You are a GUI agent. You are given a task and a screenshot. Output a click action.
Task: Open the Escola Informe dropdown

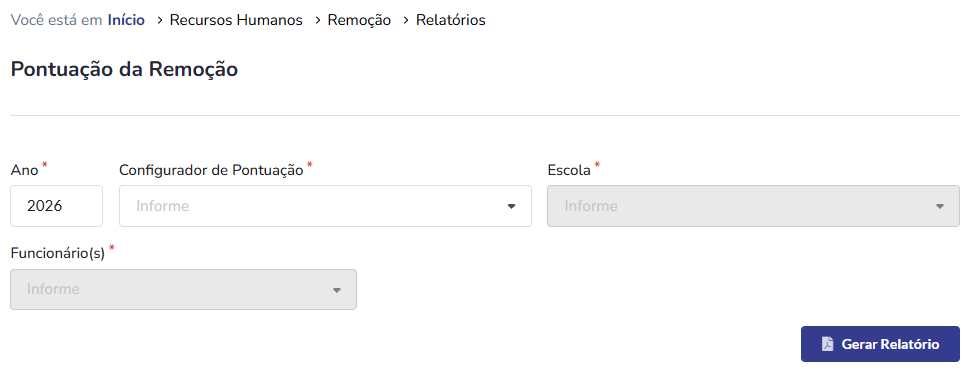point(753,206)
